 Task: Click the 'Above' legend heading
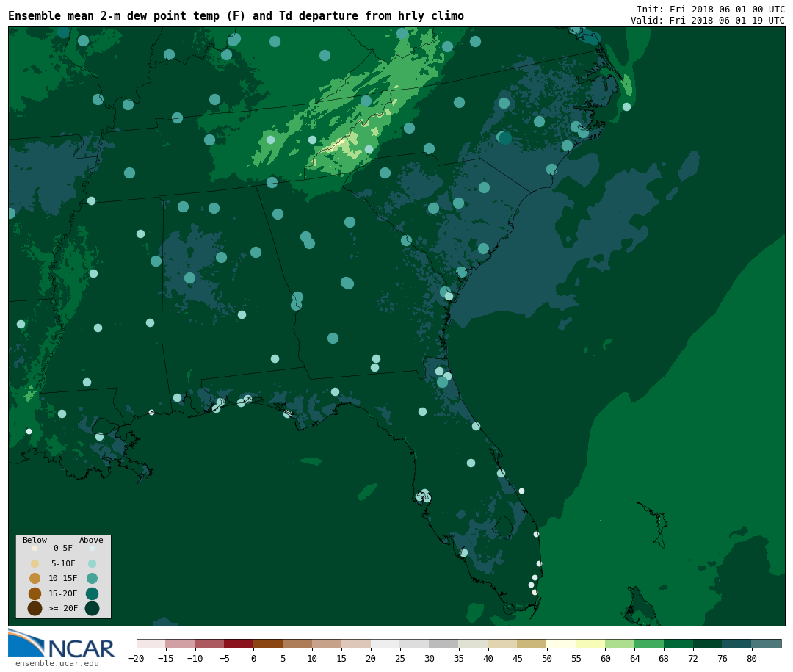[x=91, y=540]
